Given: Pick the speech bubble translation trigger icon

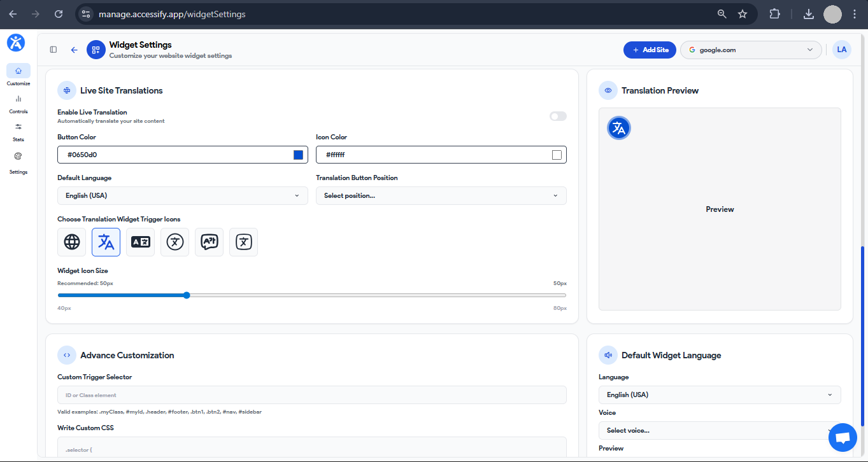Looking at the screenshot, I should point(210,242).
